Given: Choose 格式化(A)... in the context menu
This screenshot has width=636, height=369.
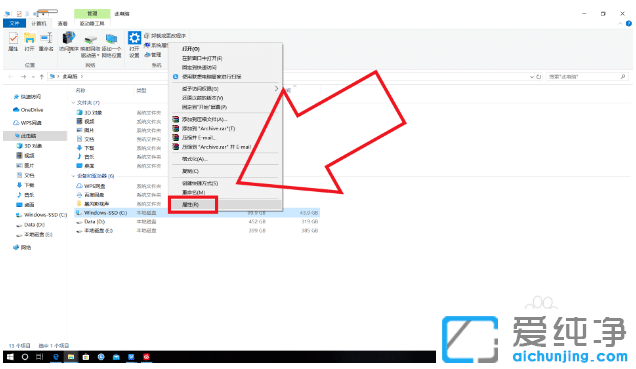Looking at the screenshot, I should click(x=225, y=159).
